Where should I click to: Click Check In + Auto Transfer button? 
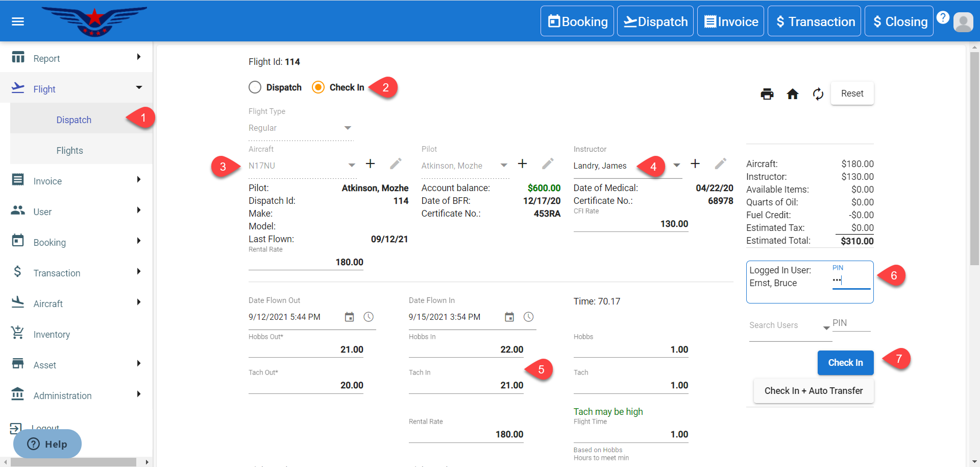[814, 391]
